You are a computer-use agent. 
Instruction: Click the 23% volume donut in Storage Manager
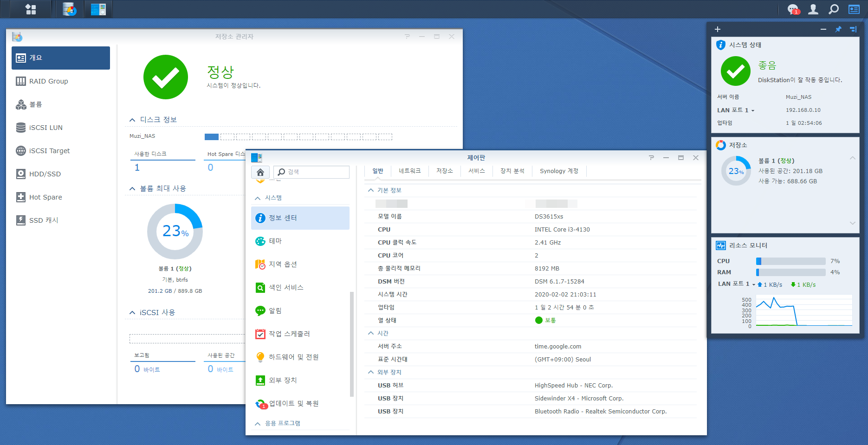coord(175,232)
